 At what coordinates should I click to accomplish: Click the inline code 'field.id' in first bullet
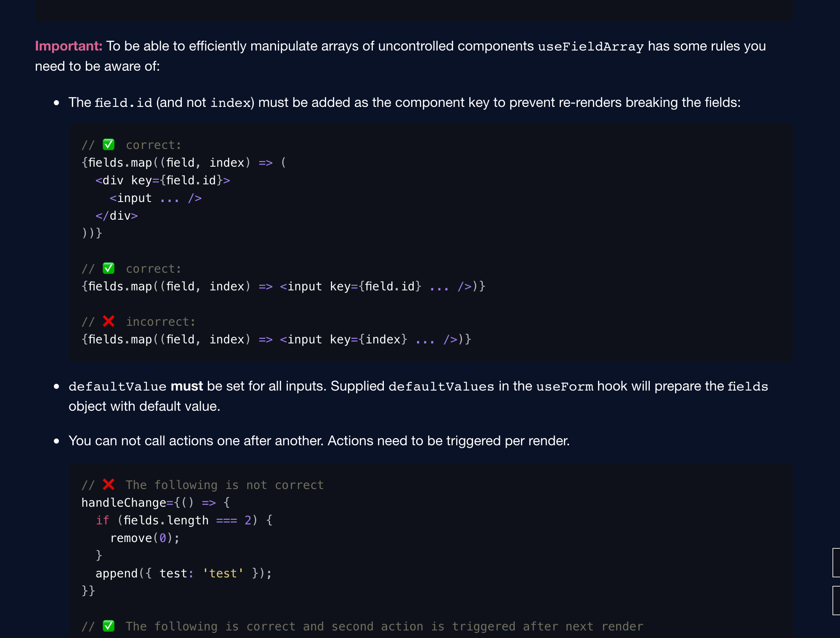123,103
